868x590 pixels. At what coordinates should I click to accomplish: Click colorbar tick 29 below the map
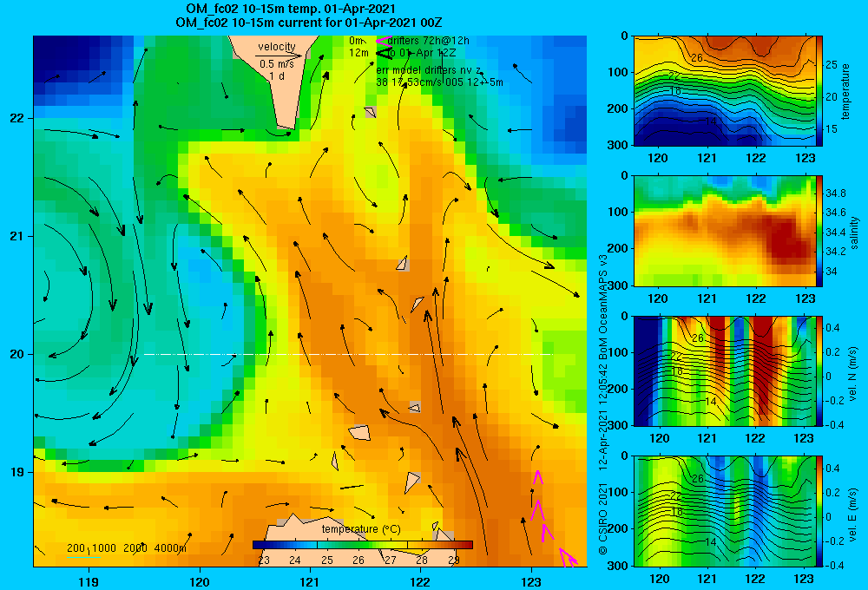point(454,560)
